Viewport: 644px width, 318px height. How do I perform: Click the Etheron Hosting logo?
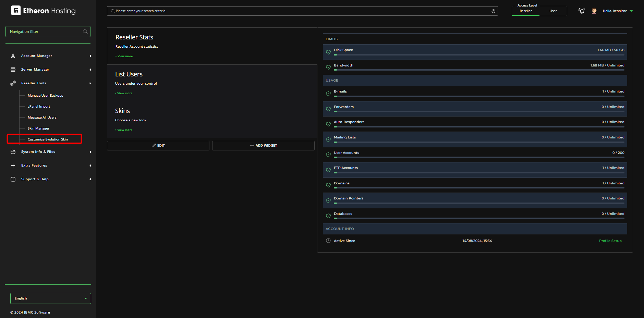pyautogui.click(x=43, y=11)
